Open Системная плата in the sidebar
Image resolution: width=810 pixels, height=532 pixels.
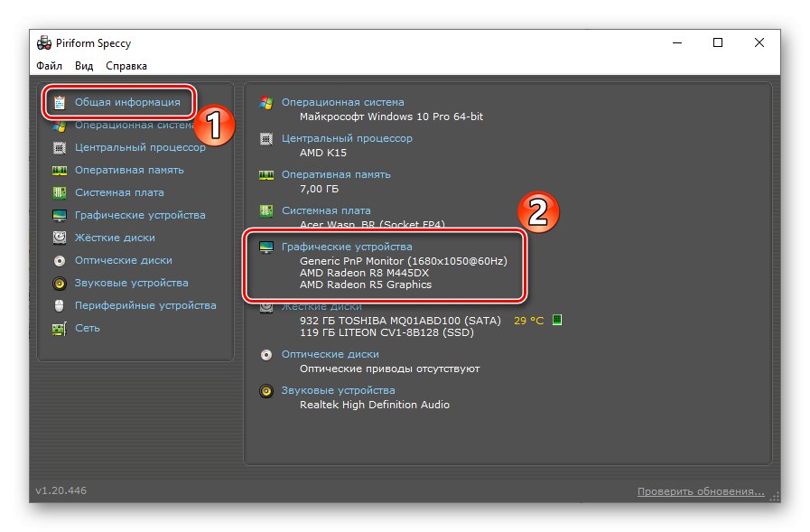click(x=119, y=192)
